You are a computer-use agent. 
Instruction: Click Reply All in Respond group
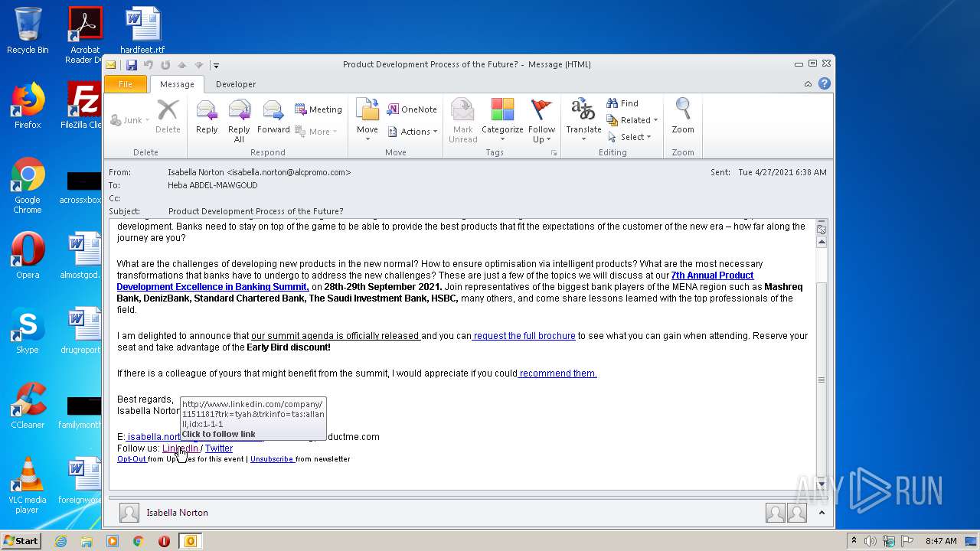[x=239, y=120]
